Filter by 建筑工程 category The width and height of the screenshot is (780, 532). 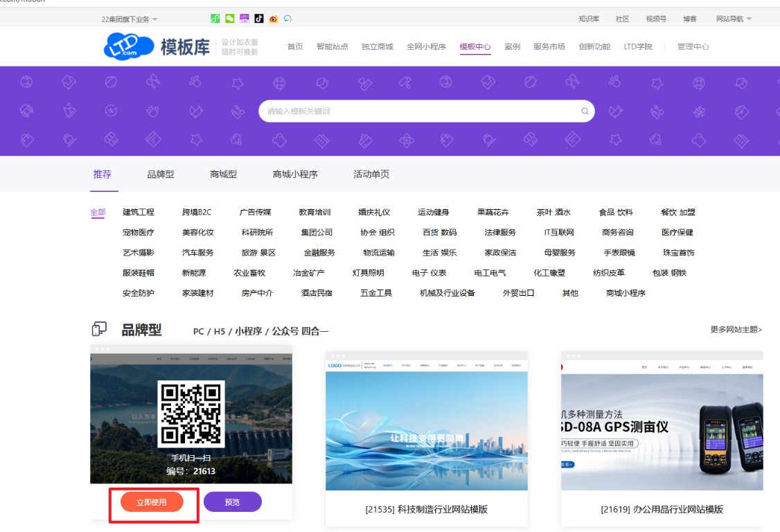pyautogui.click(x=139, y=212)
